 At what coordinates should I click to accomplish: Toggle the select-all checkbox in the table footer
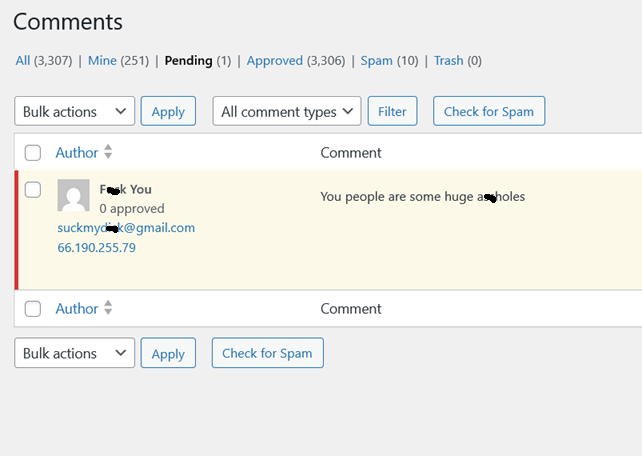tap(33, 309)
